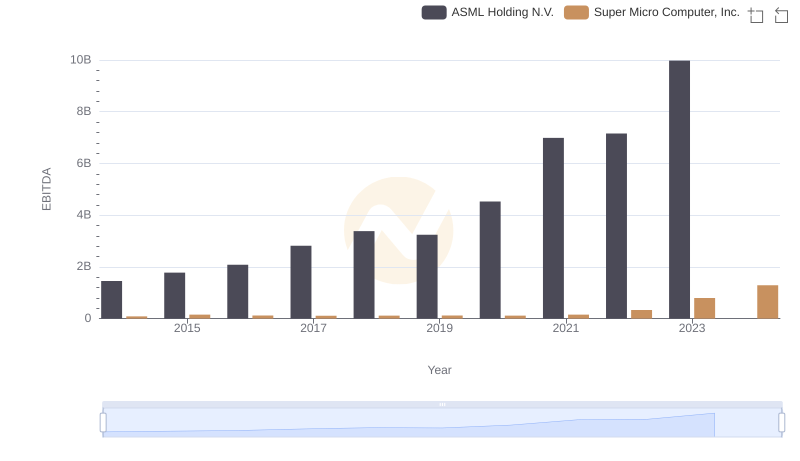Viewport: 800px width, 461px height.
Task: Click the zoom reset restore icon
Action: tap(781, 15)
